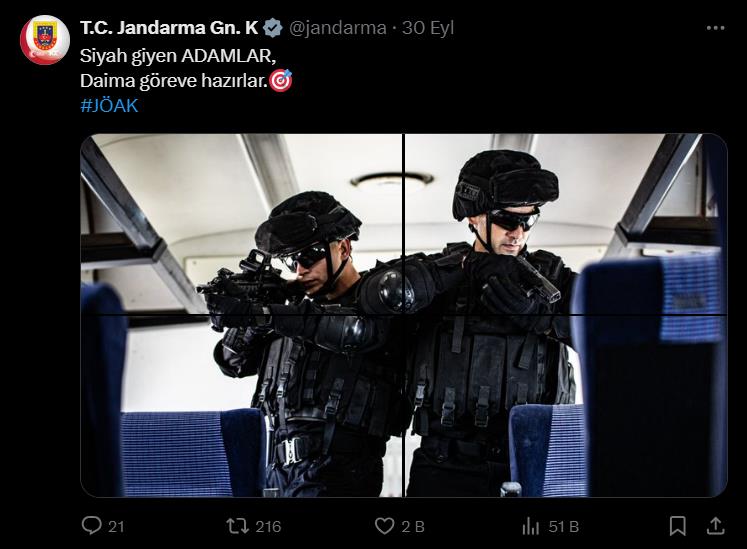Click the @jandarma handle
Screen dimensions: 747x549
pos(337,28)
